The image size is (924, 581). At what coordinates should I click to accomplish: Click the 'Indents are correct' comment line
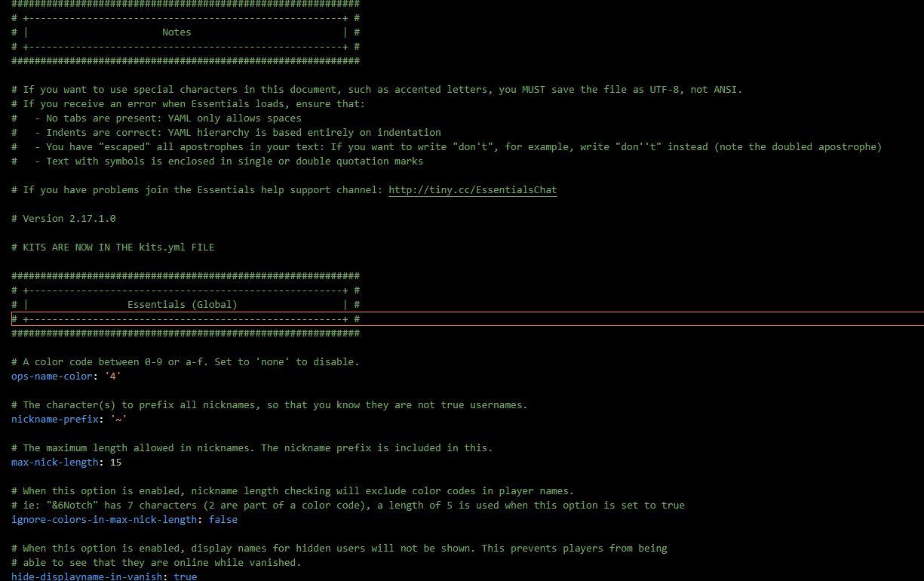pyautogui.click(x=226, y=133)
